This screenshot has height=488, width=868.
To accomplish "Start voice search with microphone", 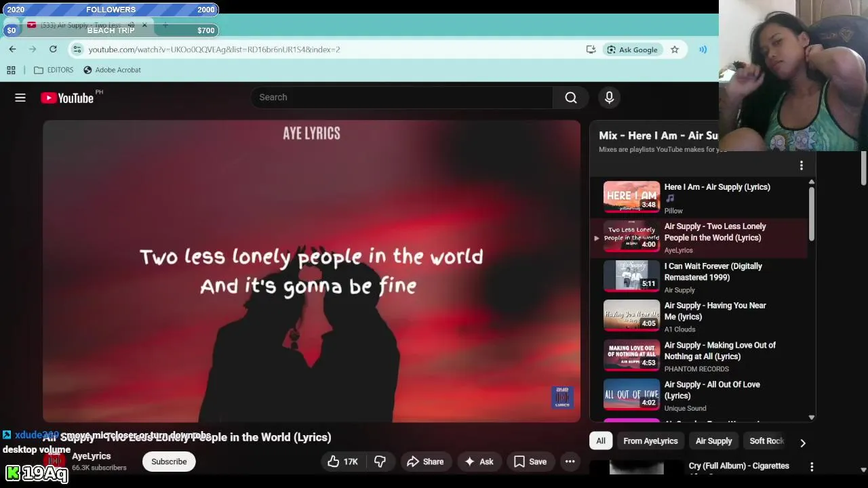I will [609, 98].
